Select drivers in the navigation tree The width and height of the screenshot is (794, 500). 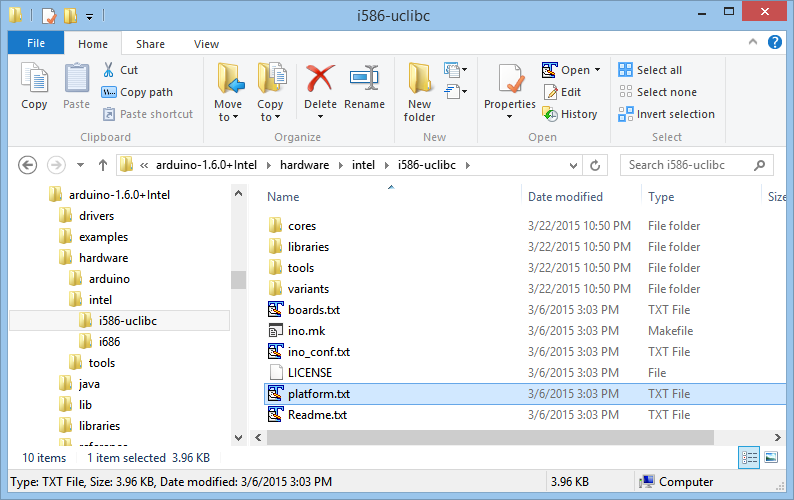(96, 216)
